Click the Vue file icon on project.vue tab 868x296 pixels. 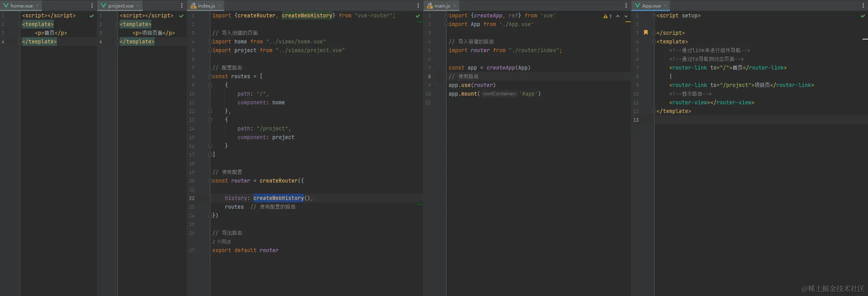[104, 6]
